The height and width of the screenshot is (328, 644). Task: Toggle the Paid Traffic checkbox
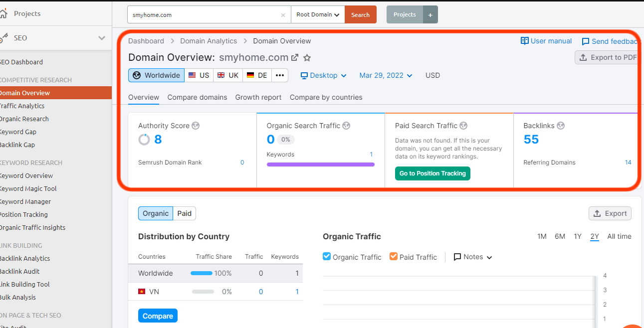394,256
